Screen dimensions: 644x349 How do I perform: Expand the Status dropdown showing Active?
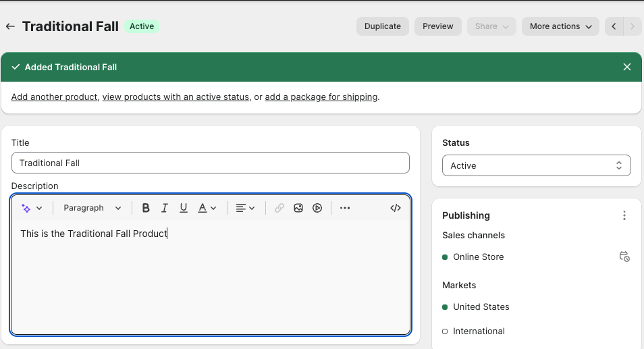[536, 165]
